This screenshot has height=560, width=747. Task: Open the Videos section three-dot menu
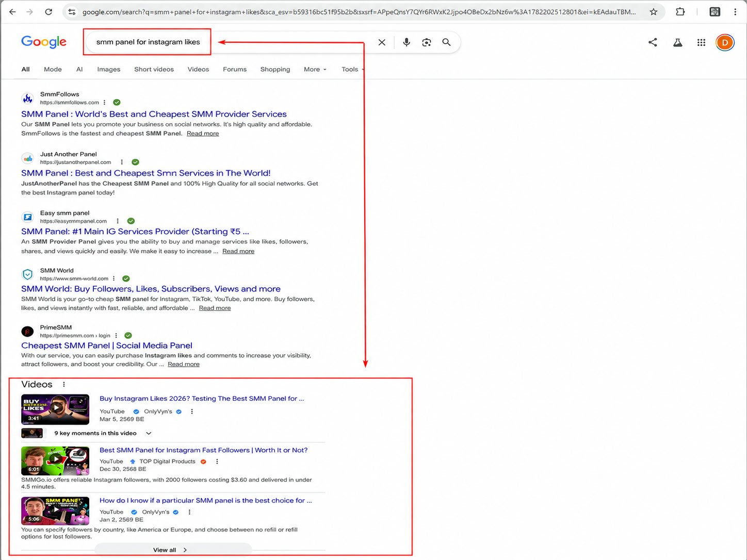pyautogui.click(x=64, y=384)
